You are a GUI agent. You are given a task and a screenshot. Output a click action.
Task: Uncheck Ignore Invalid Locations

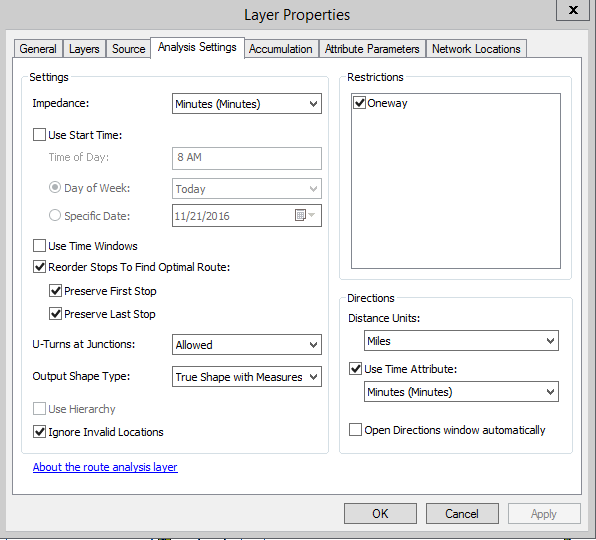40,432
